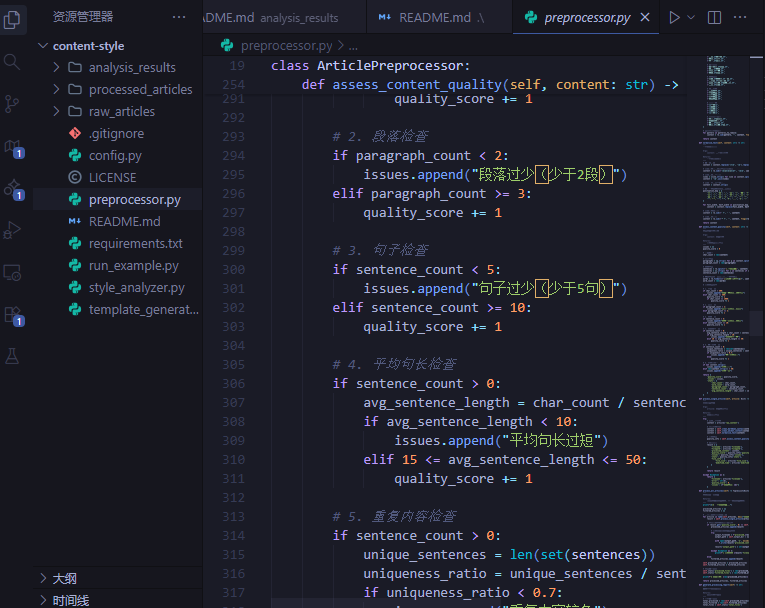Open the Source Control view

[12, 104]
